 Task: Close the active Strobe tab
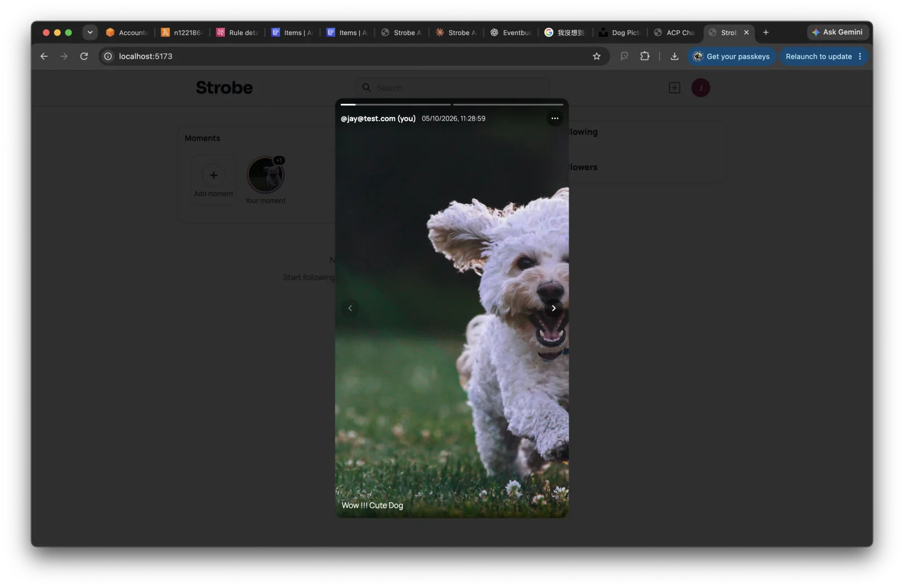pos(746,32)
